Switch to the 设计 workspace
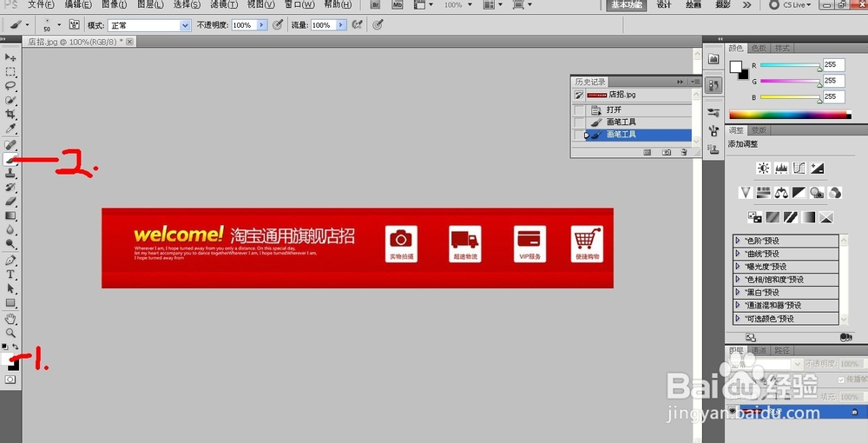This screenshot has height=443, width=868. tap(664, 5)
